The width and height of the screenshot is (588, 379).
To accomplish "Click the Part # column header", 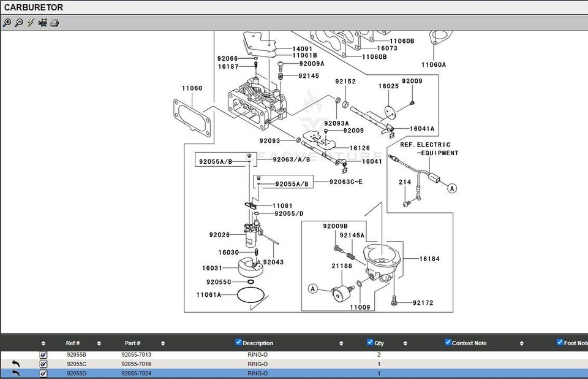I will (x=132, y=343).
